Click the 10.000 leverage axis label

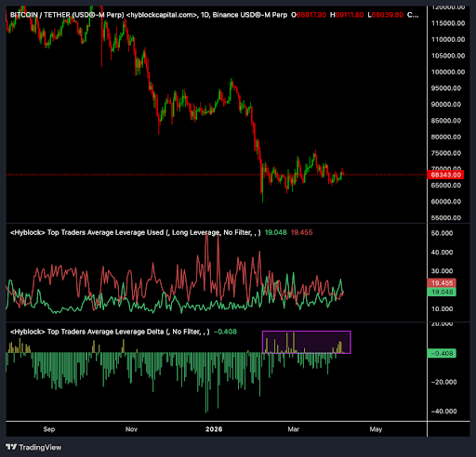pyautogui.click(x=442, y=309)
